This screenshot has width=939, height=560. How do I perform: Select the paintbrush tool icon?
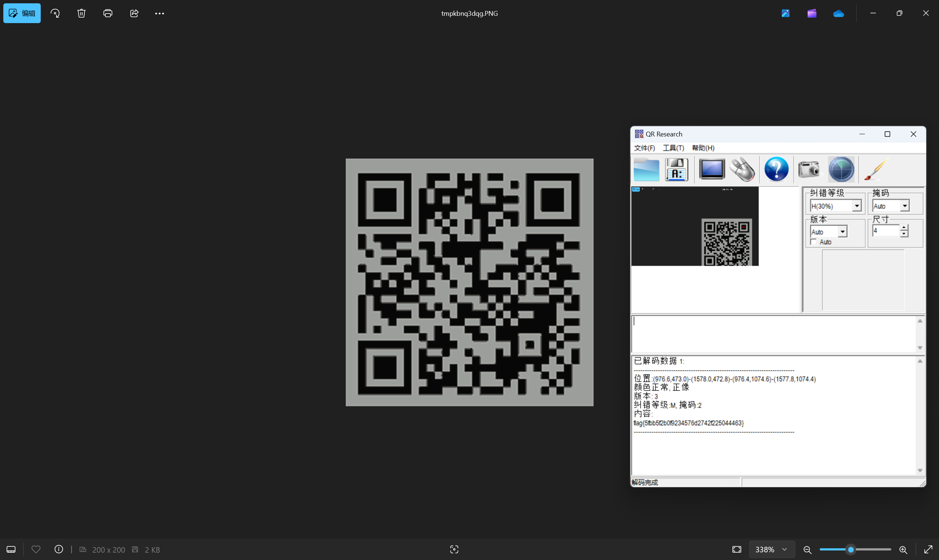pyautogui.click(x=876, y=169)
